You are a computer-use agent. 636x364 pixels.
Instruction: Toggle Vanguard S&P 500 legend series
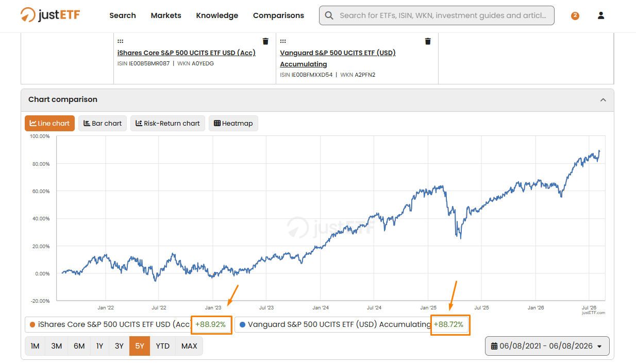352,324
